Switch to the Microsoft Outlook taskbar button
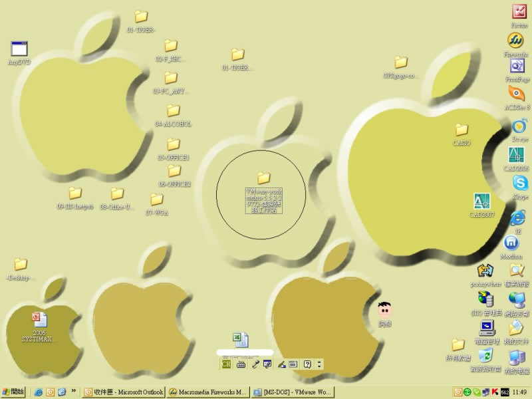Viewport: 532px width, 399px height. pyautogui.click(x=124, y=392)
